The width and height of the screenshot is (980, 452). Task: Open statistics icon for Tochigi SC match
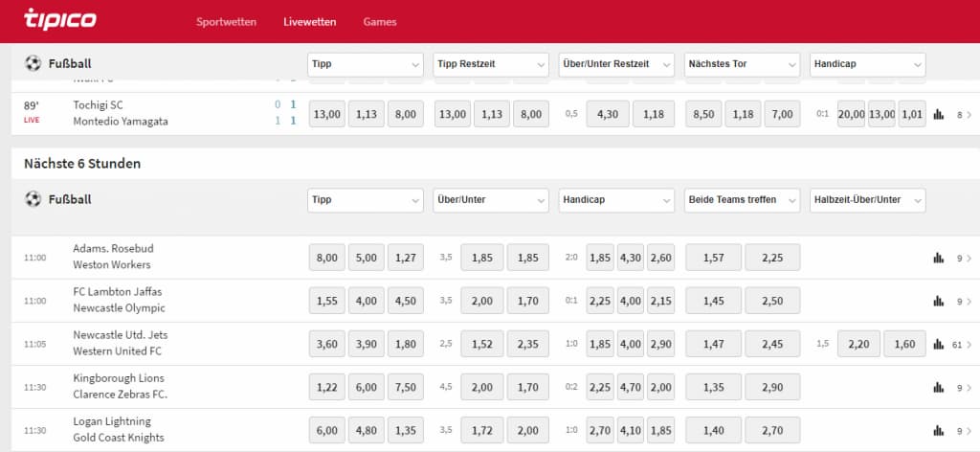tap(939, 114)
